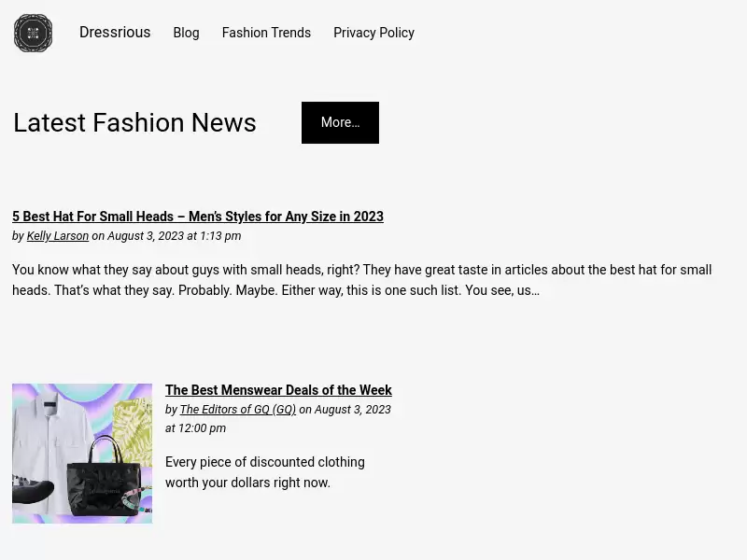747x560 pixels.
Task: View author Kelly Larson's page
Action: pyautogui.click(x=58, y=236)
